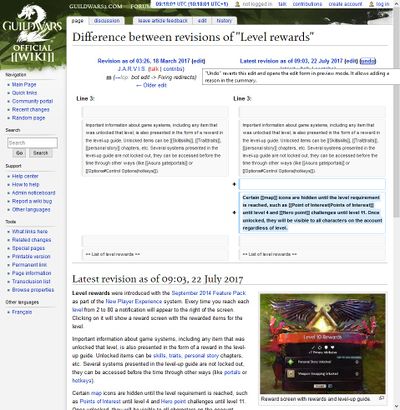The width and height of the screenshot is (400, 410).
Task: Open 'Page information'
Action: pyautogui.click(x=32, y=273)
